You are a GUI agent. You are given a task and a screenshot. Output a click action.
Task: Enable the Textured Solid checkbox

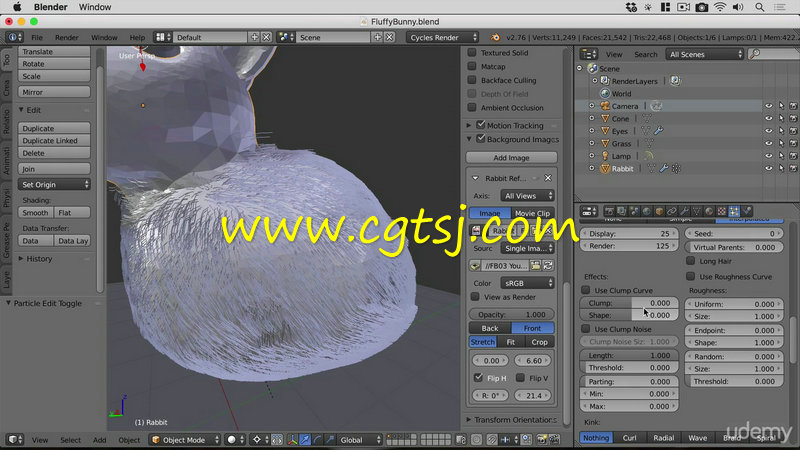point(472,52)
